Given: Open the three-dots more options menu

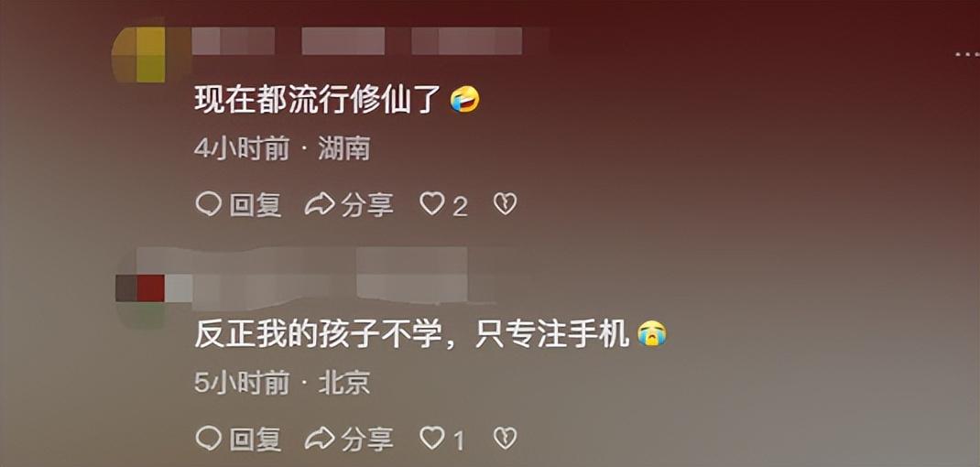Looking at the screenshot, I should point(967,55).
